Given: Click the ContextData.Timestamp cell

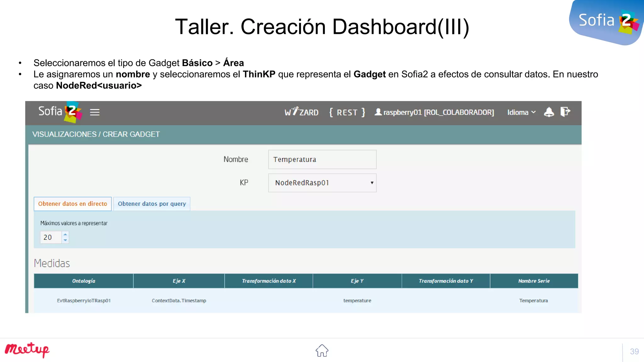Looking at the screenshot, I should coord(179,301).
